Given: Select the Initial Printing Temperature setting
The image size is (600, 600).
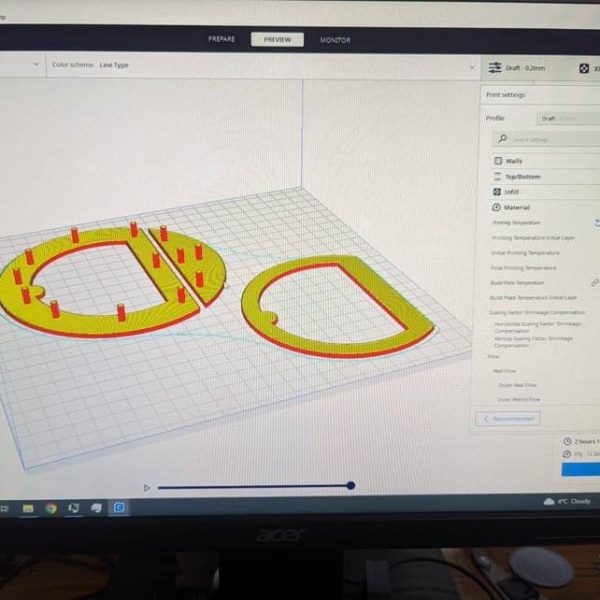Looking at the screenshot, I should click(x=525, y=253).
